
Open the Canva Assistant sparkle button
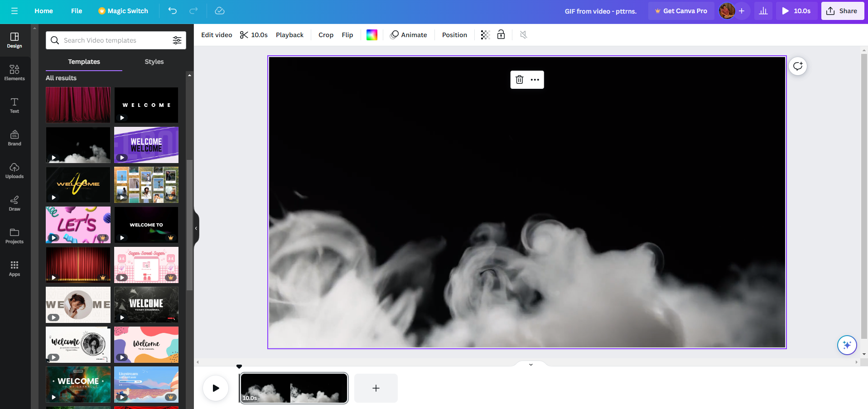point(847,345)
